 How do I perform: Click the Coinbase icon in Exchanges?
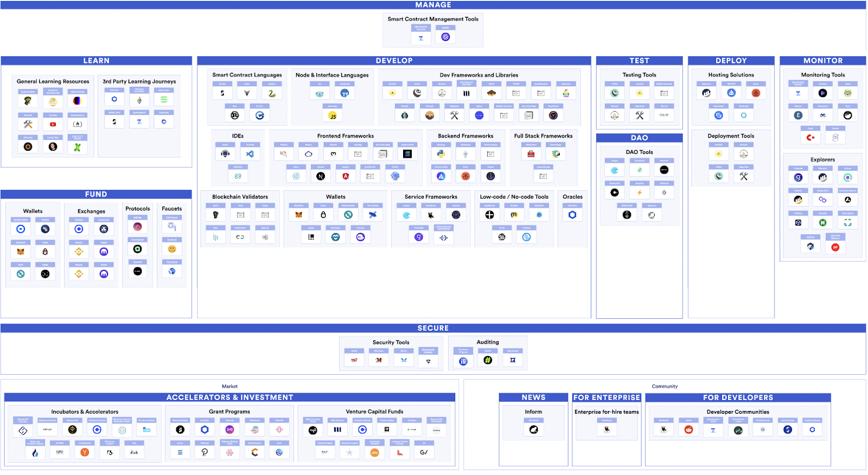click(x=79, y=229)
